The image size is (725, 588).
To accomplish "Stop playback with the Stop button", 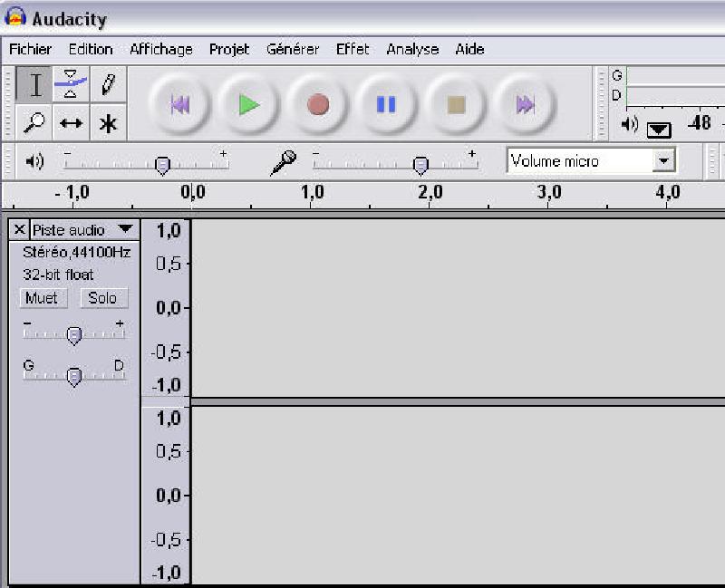I will pos(456,104).
